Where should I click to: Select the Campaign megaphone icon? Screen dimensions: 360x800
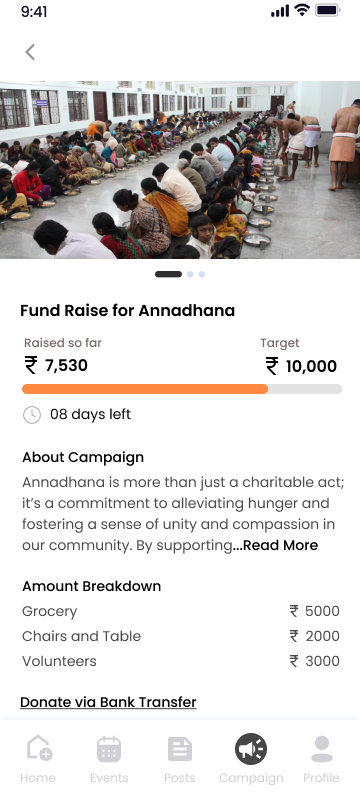coord(251,749)
